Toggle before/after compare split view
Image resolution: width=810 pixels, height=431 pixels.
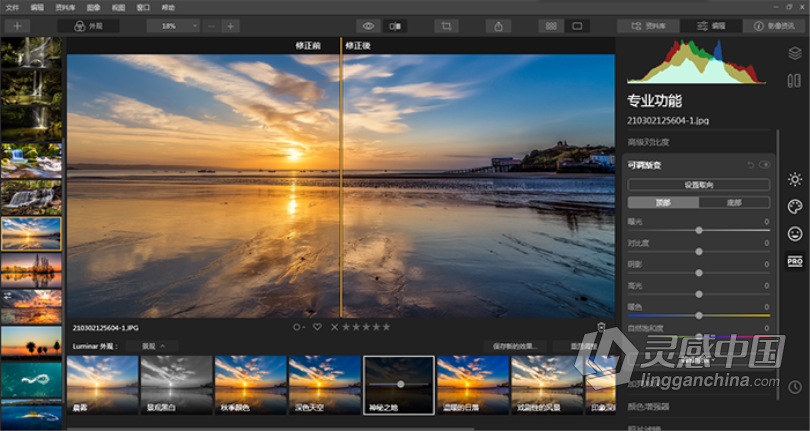coord(395,26)
